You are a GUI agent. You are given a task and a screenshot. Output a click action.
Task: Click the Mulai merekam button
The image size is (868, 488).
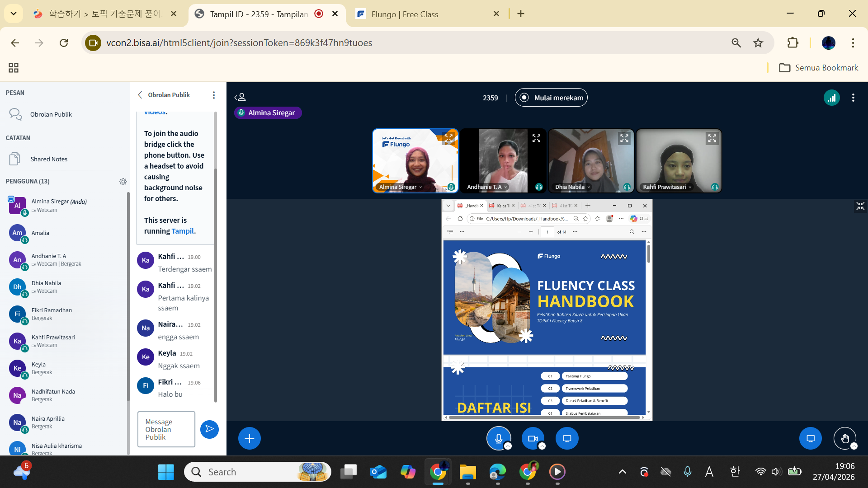pyautogui.click(x=551, y=98)
